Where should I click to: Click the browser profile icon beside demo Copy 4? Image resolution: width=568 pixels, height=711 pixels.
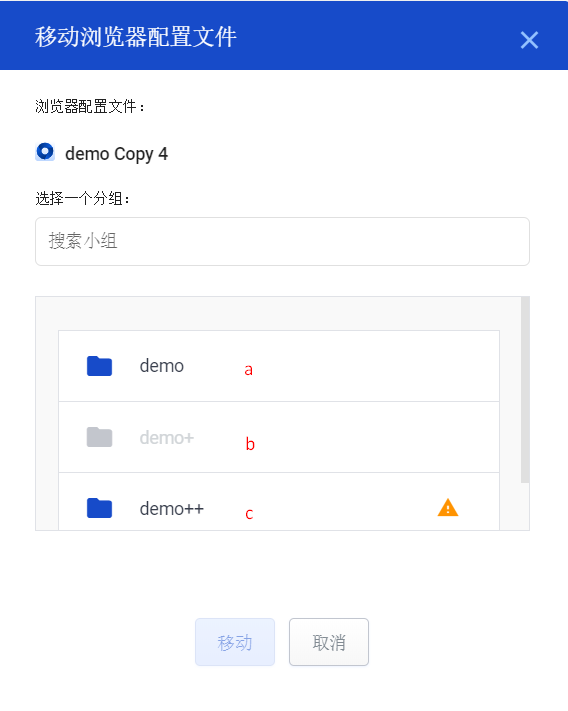pos(45,152)
